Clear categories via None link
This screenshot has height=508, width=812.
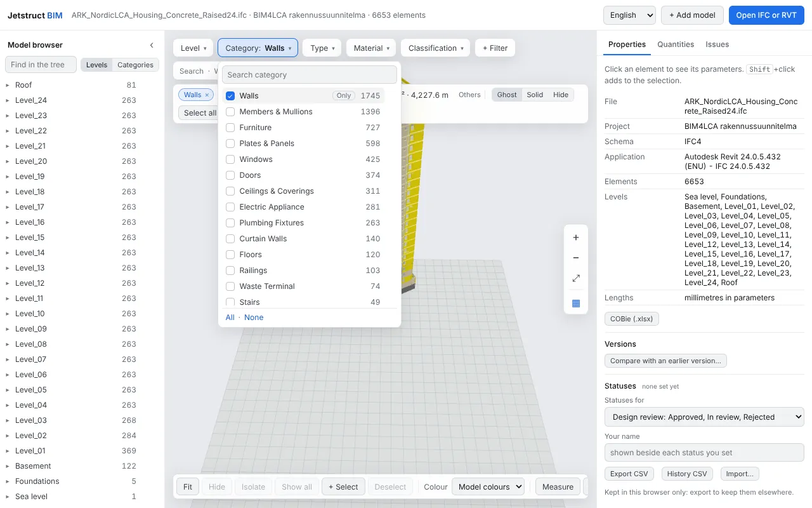click(254, 317)
